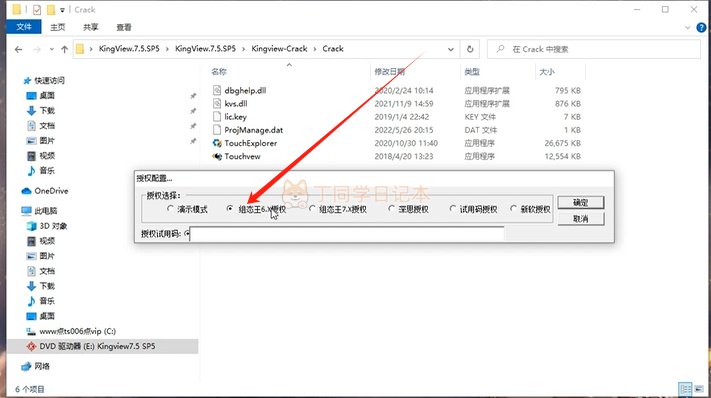Click the 取消 button in dialog
The image size is (711, 398).
[x=580, y=218]
